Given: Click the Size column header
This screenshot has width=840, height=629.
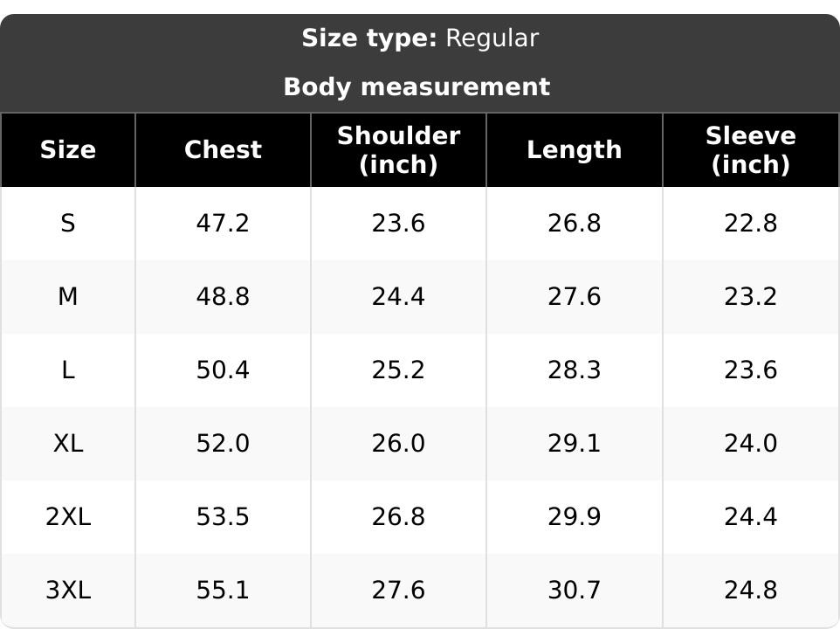Looking at the screenshot, I should (x=68, y=150).
